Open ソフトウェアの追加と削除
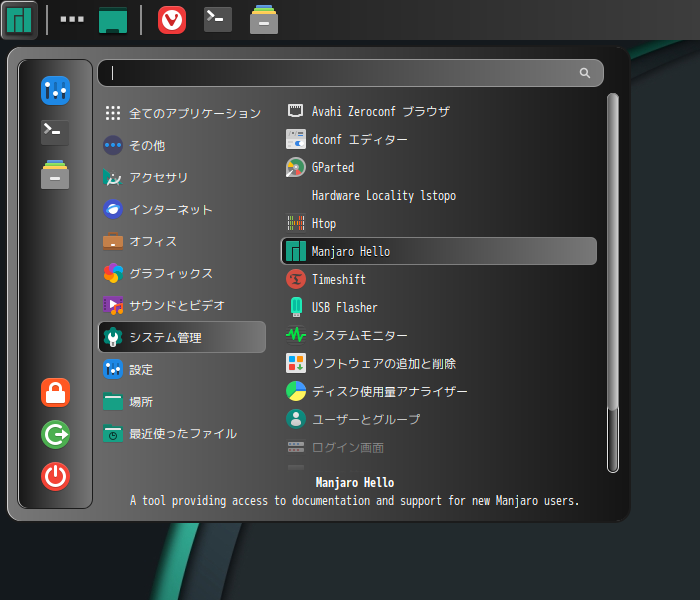This screenshot has width=700, height=600. [x=439, y=363]
